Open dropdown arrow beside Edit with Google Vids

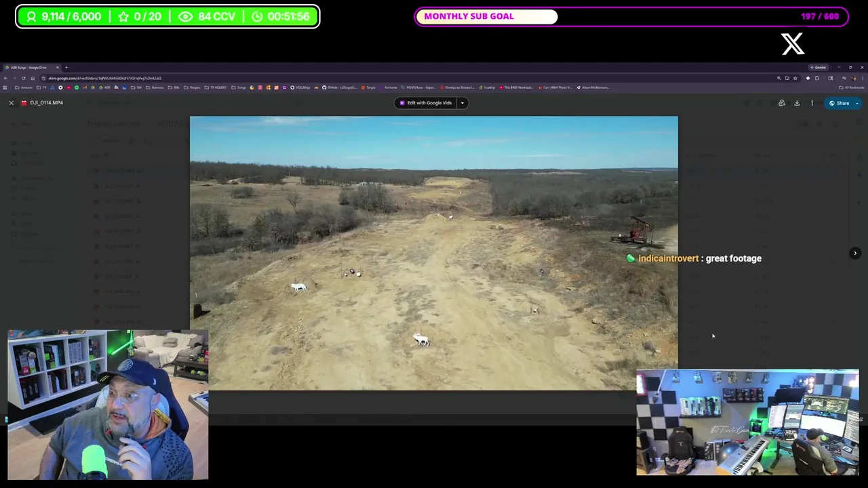click(x=462, y=103)
